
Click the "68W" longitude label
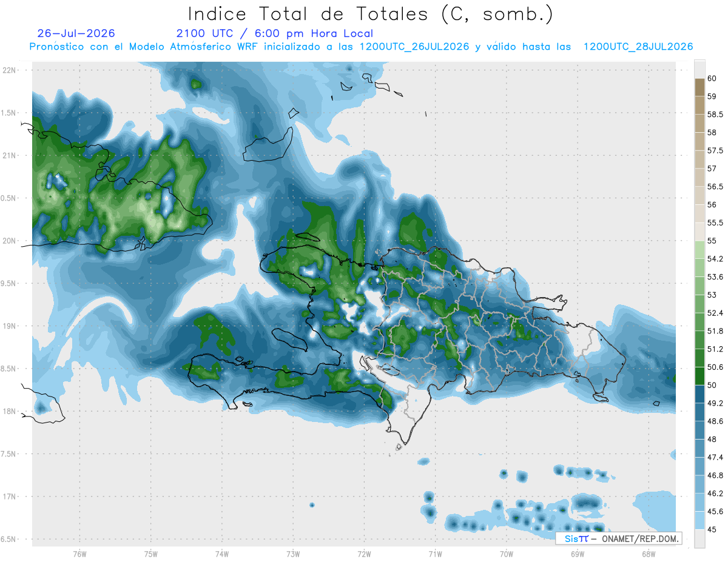click(x=648, y=554)
